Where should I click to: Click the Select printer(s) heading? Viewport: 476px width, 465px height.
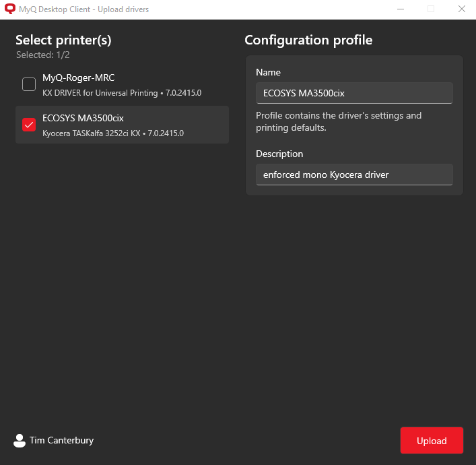click(x=63, y=40)
